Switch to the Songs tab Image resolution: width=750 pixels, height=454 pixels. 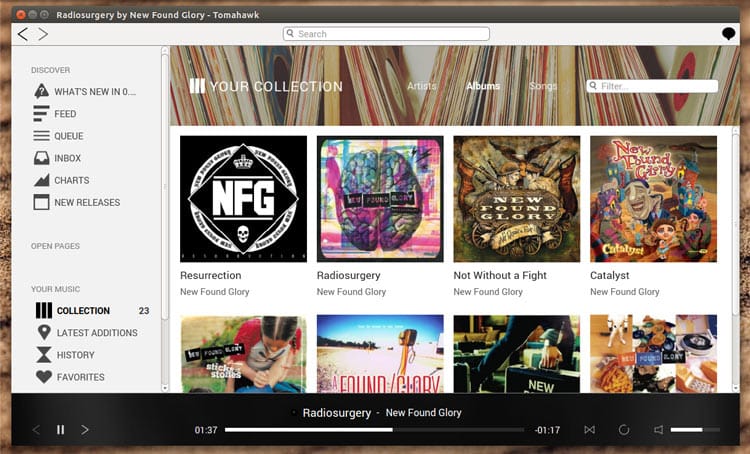click(543, 86)
